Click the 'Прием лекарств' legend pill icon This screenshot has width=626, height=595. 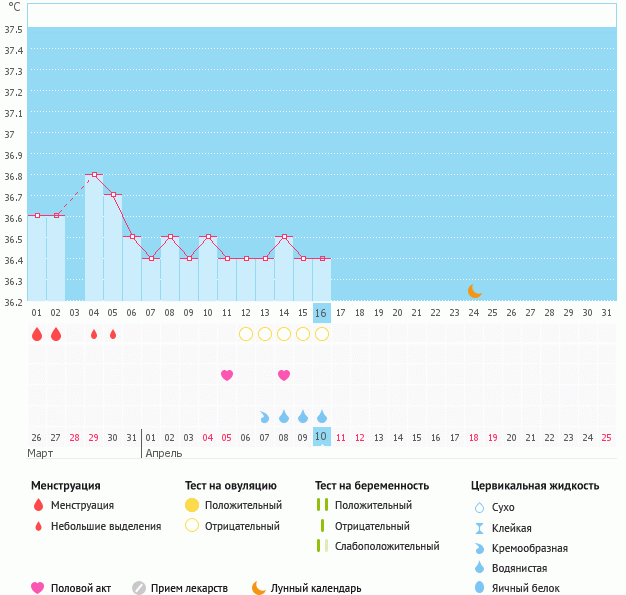click(139, 588)
